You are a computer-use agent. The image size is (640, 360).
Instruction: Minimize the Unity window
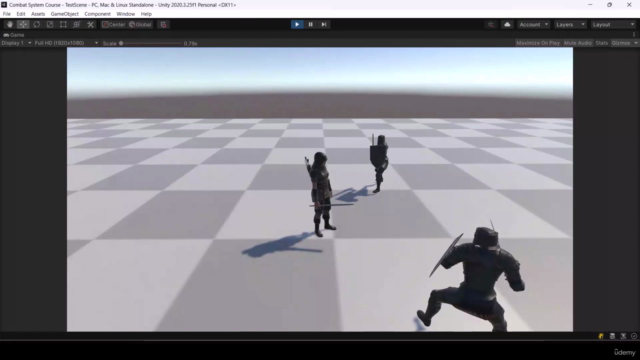point(590,5)
